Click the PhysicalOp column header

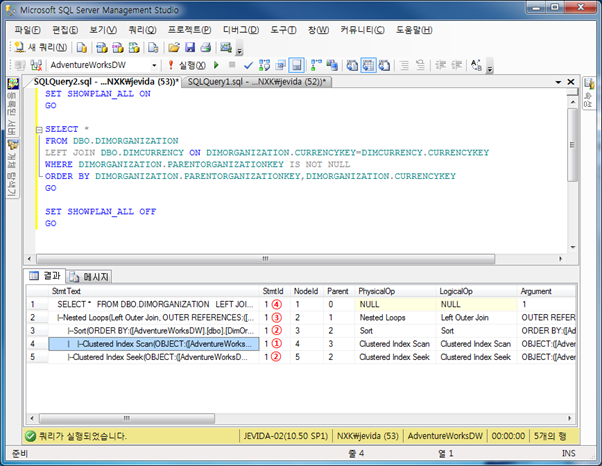point(395,291)
